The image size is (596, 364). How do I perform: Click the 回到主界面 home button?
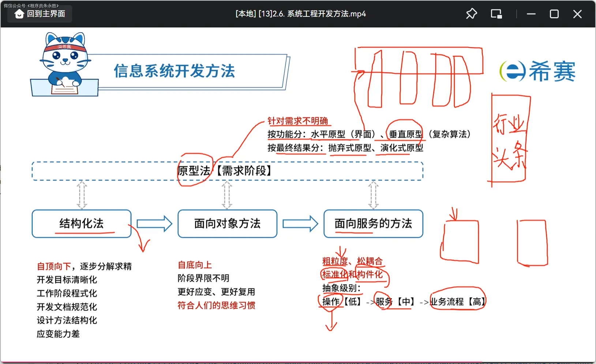tap(40, 14)
